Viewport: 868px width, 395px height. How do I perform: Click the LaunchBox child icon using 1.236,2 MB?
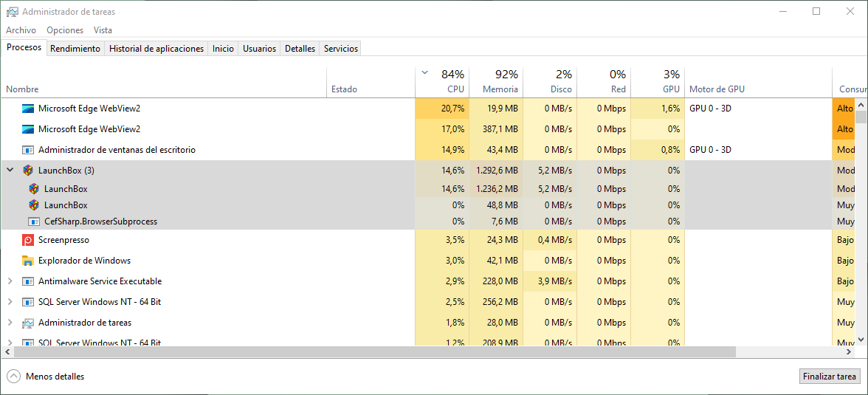click(x=34, y=189)
